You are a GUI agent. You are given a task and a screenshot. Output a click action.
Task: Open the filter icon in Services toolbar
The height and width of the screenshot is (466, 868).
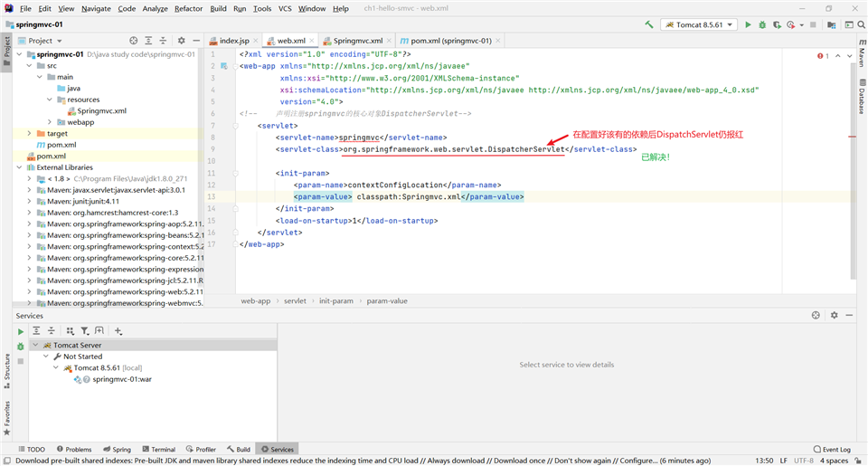click(x=85, y=331)
